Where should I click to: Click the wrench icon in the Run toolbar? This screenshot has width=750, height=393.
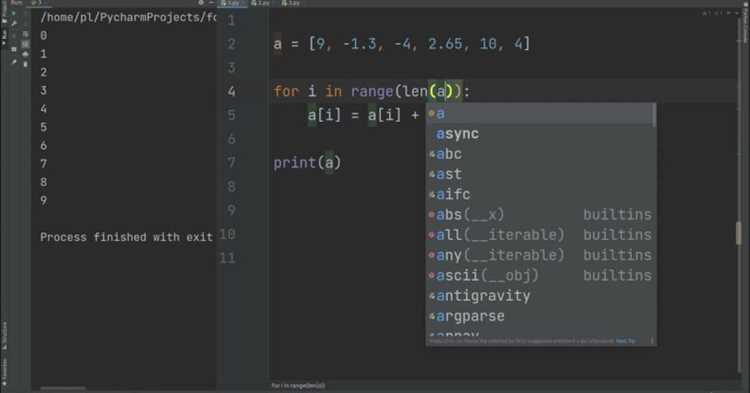pyautogui.click(x=14, y=23)
